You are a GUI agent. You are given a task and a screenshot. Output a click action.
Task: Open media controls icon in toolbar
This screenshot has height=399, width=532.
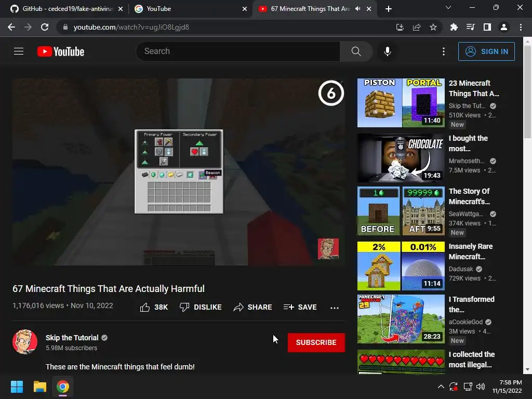470,27
